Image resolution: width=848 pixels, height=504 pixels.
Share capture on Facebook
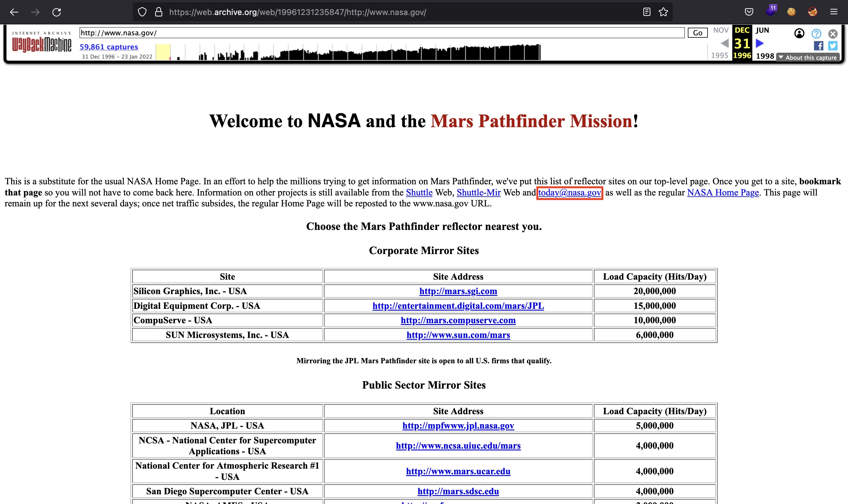click(x=819, y=46)
